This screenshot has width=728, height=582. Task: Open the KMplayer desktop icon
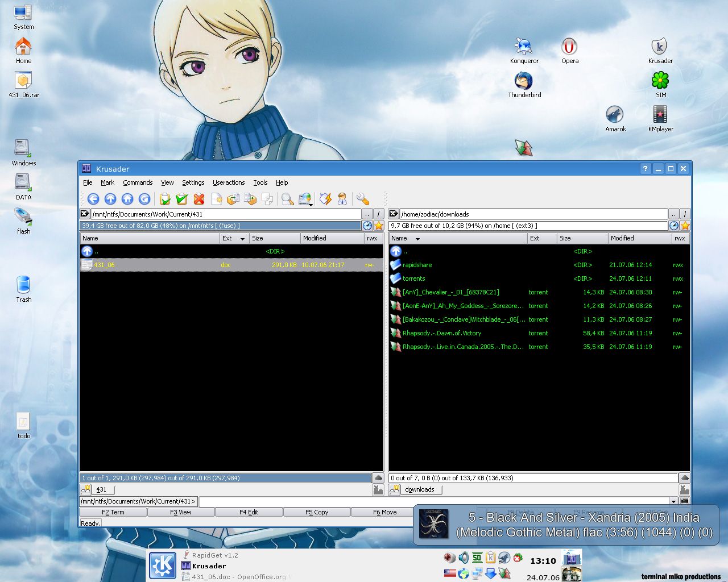[x=660, y=119]
